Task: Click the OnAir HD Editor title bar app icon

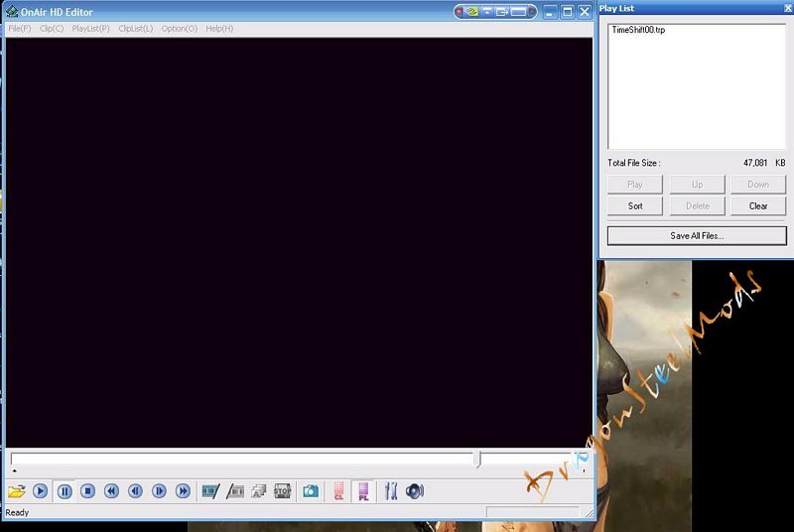Action: [x=12, y=11]
